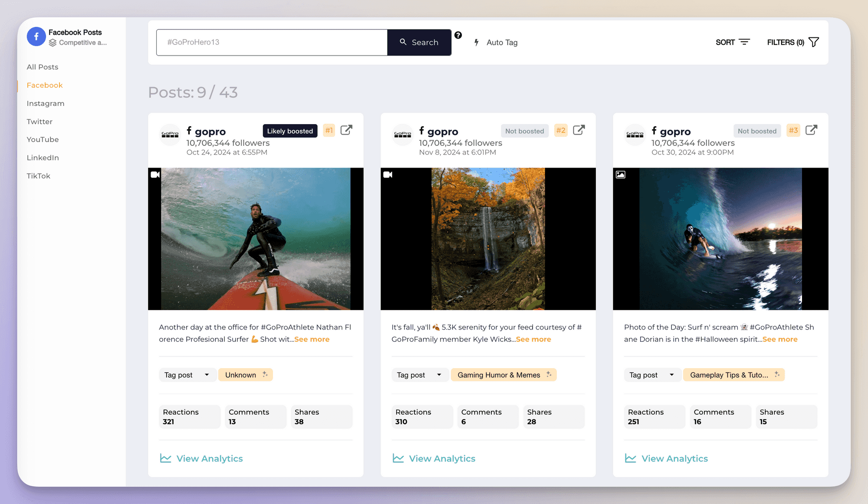
Task: Open the #1 post in an external link
Action: coord(346,130)
